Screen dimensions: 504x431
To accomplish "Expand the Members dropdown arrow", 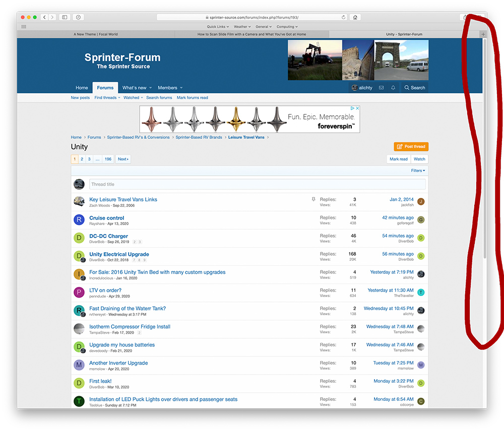I will pos(181,88).
